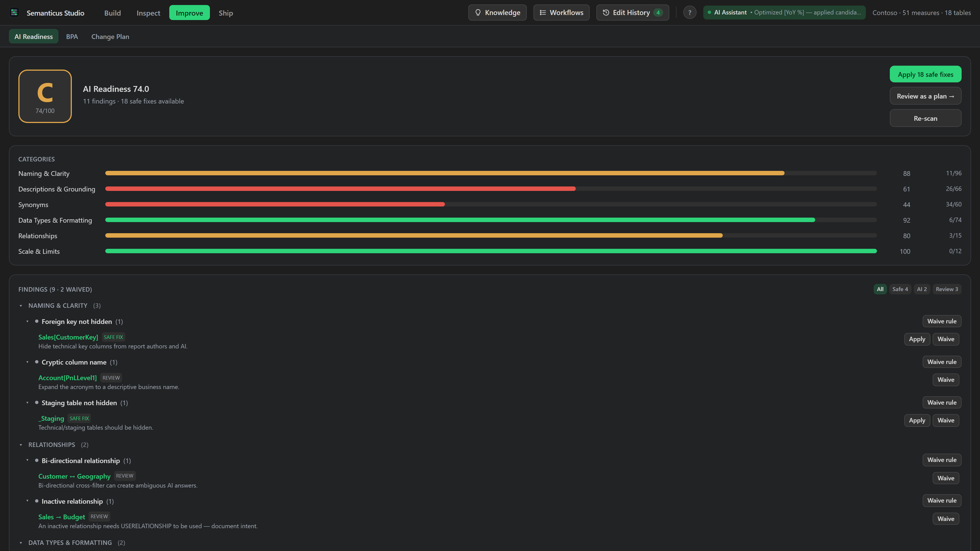Click the C grade score badge

tap(45, 96)
